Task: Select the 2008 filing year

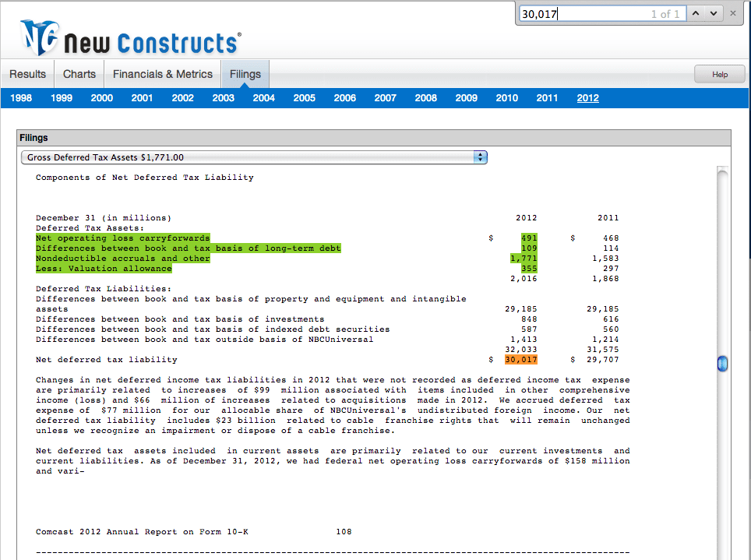Action: click(426, 98)
